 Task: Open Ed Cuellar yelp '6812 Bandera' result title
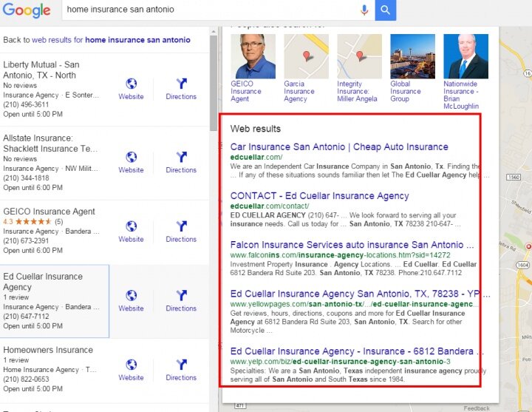[358, 351]
